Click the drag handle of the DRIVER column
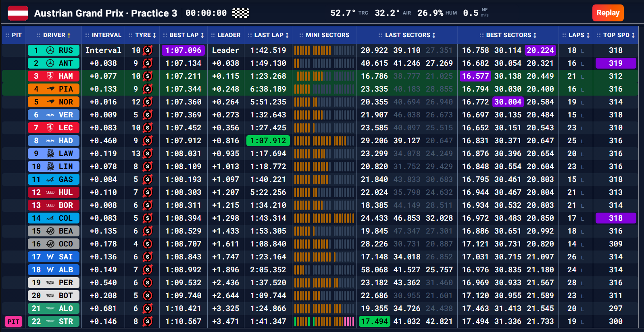The height and width of the screenshot is (332, 644). (39, 35)
